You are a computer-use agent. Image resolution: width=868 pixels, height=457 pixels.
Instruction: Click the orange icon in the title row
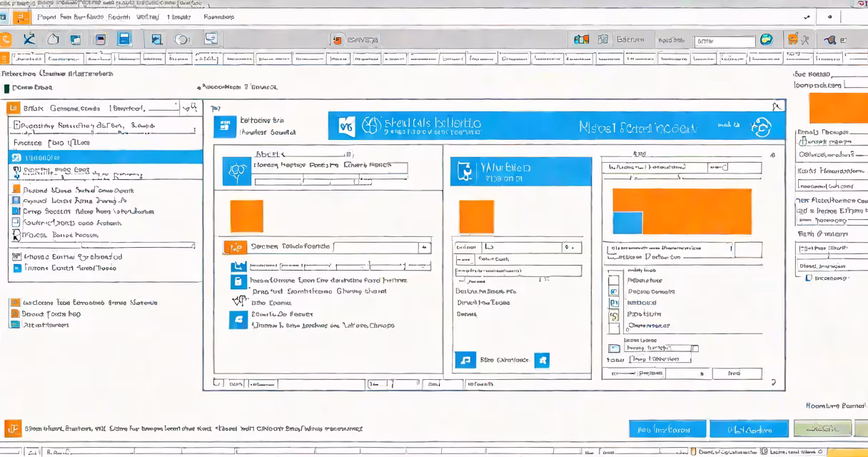point(21,17)
